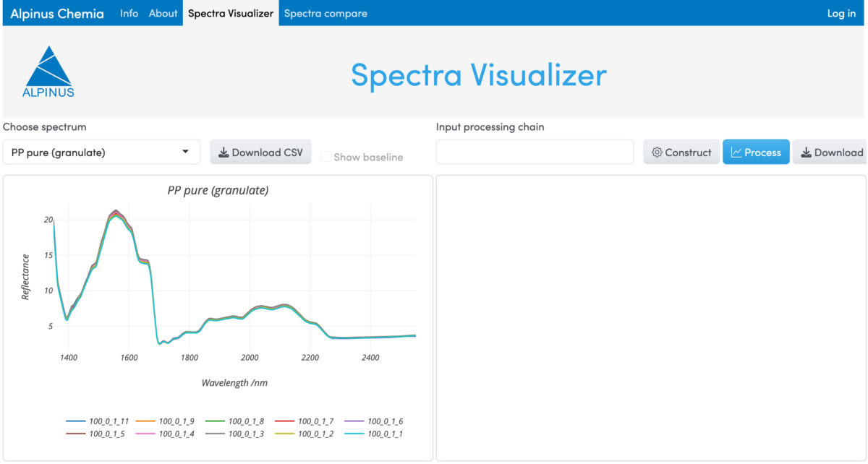Go to the About page

tap(163, 13)
